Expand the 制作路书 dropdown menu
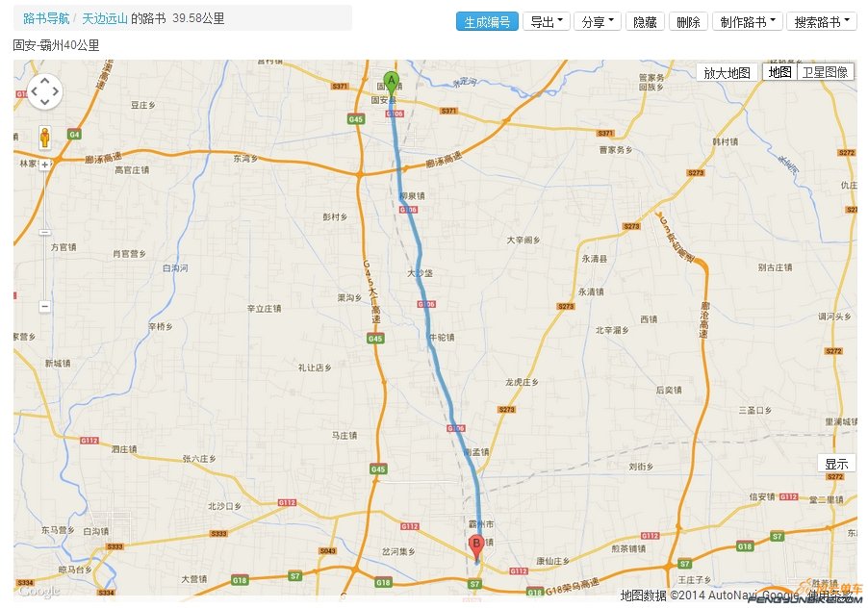The height and width of the screenshot is (608, 868). click(746, 20)
